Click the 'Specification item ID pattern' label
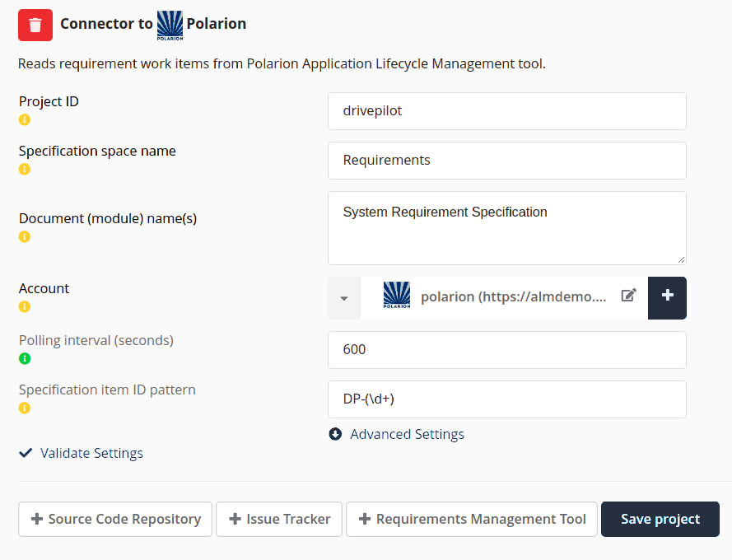Viewport: 732px width, 560px height. pos(107,390)
